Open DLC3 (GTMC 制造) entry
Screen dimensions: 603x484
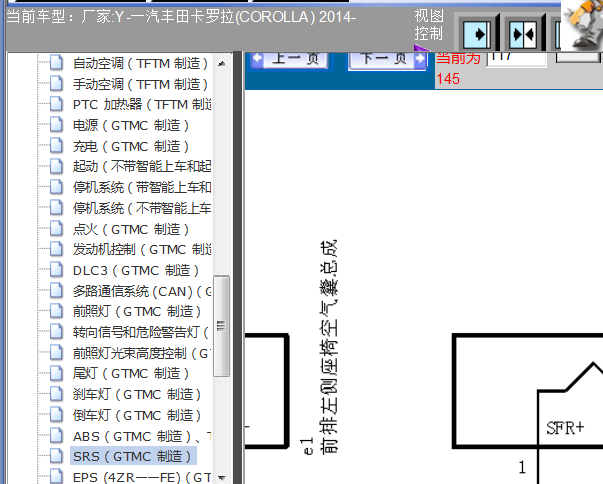tap(136, 271)
